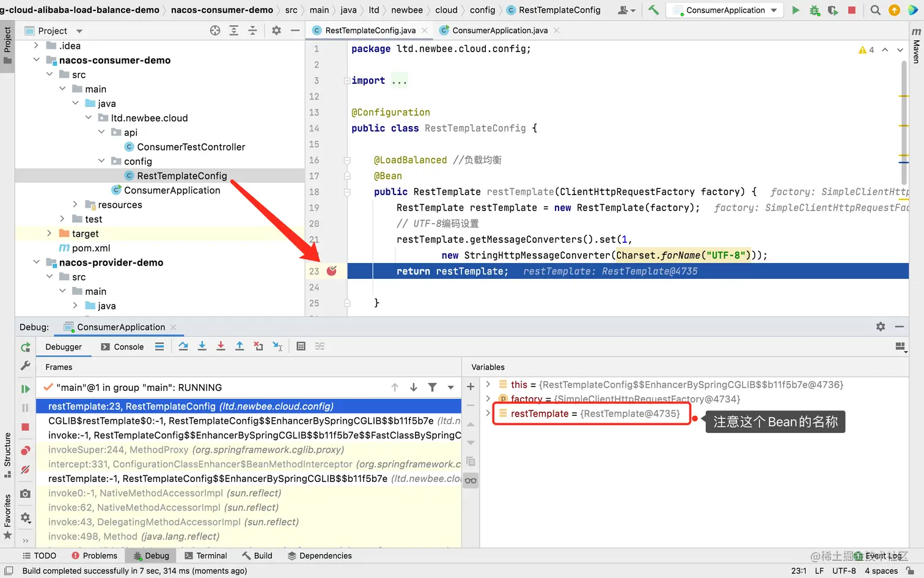
Task: Stop the application with the top red square
Action: point(852,10)
